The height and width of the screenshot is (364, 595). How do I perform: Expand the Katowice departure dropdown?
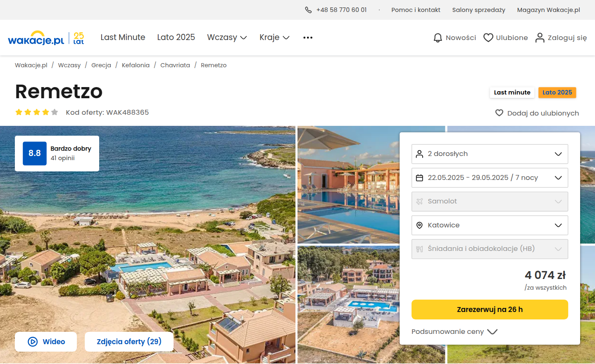[490, 225]
